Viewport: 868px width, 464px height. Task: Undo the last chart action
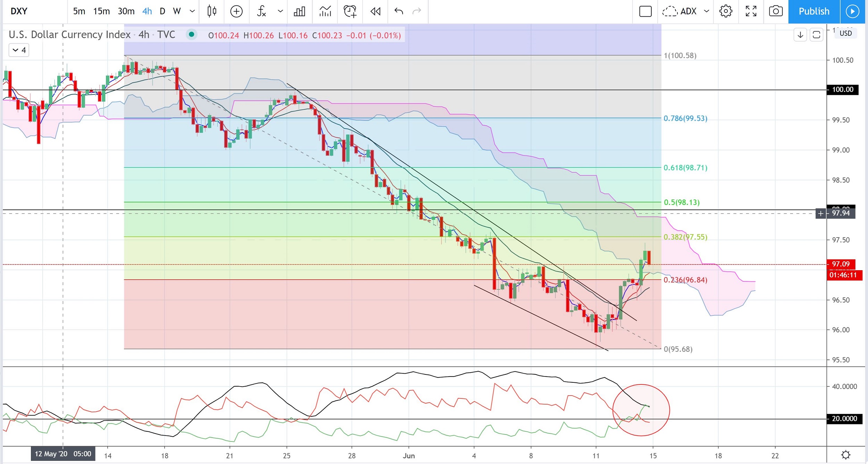tap(399, 11)
